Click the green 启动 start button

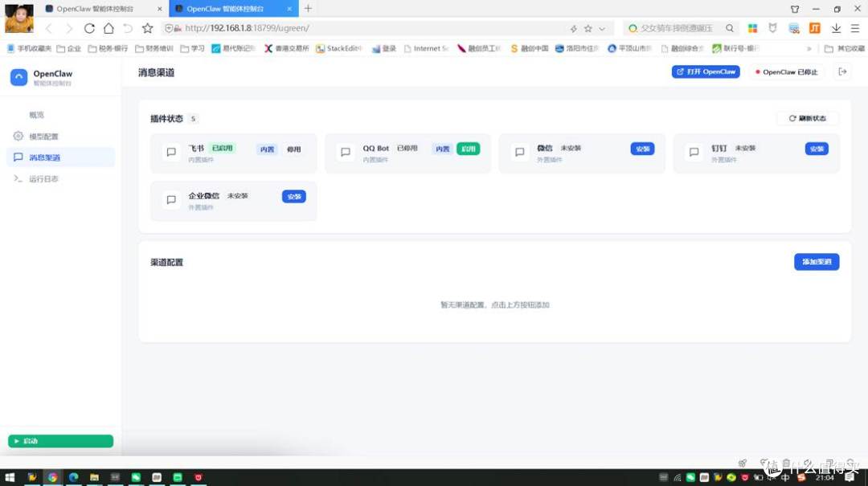[x=60, y=441]
